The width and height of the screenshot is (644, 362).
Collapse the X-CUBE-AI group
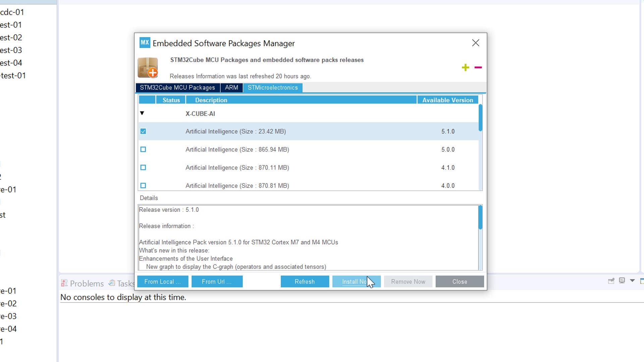[142, 113]
